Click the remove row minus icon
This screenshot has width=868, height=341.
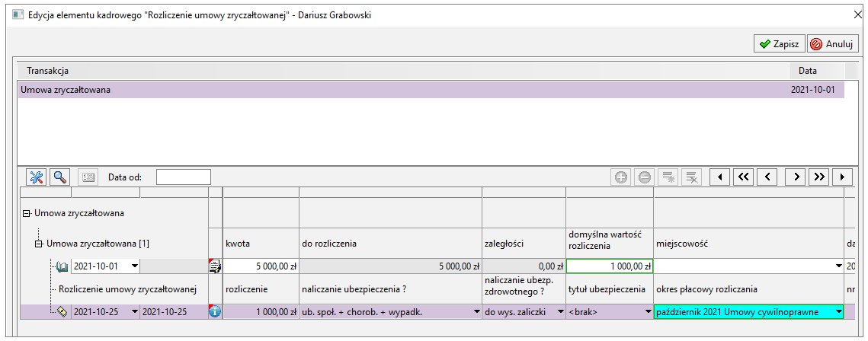(x=645, y=177)
